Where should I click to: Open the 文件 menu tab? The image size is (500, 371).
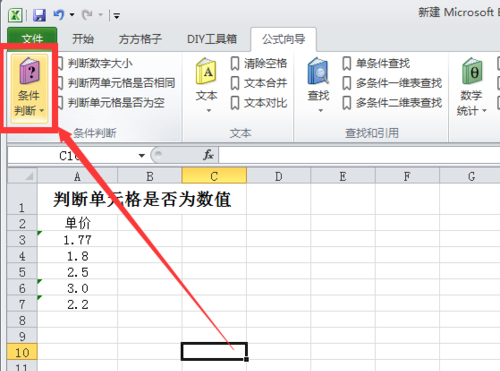point(32,39)
